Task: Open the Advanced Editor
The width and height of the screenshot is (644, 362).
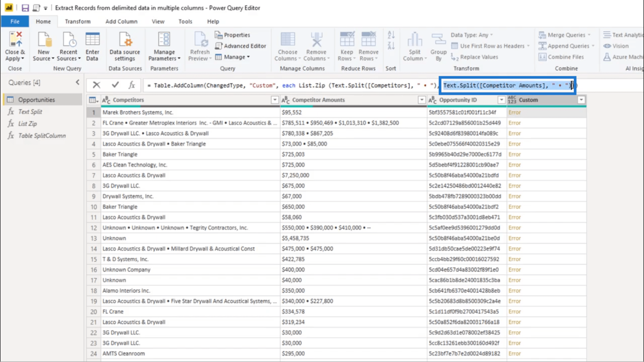Action: (240, 46)
